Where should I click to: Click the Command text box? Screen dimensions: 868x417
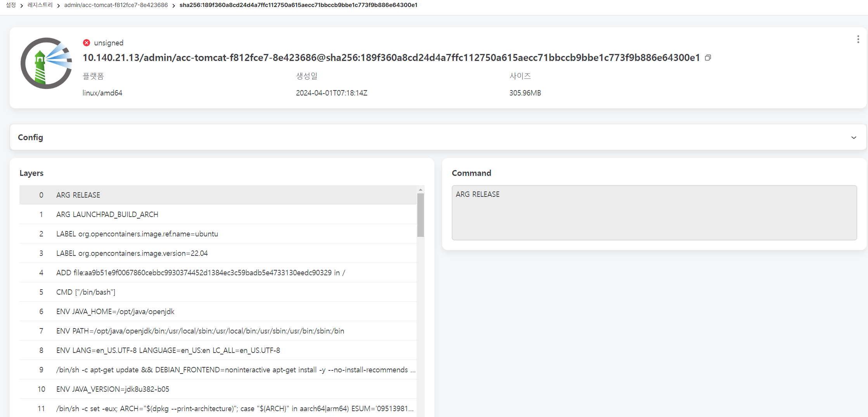pos(654,212)
